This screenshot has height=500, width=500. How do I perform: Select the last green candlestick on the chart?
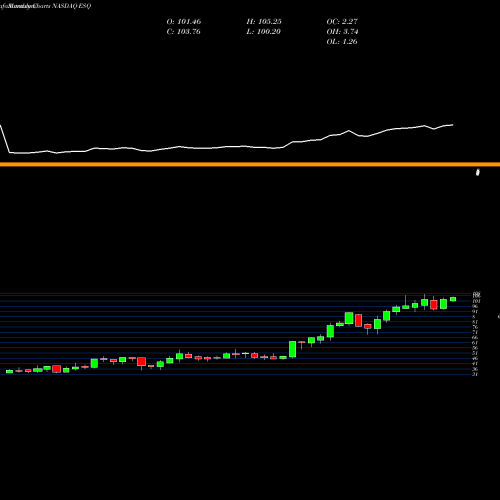[x=453, y=299]
